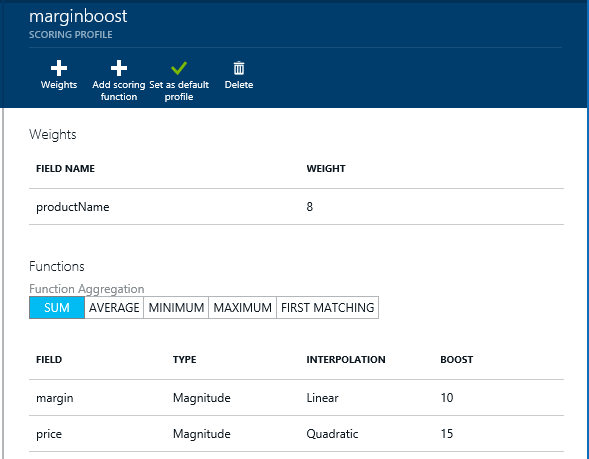Select SUM function aggregation
The image size is (589, 459).
57,308
